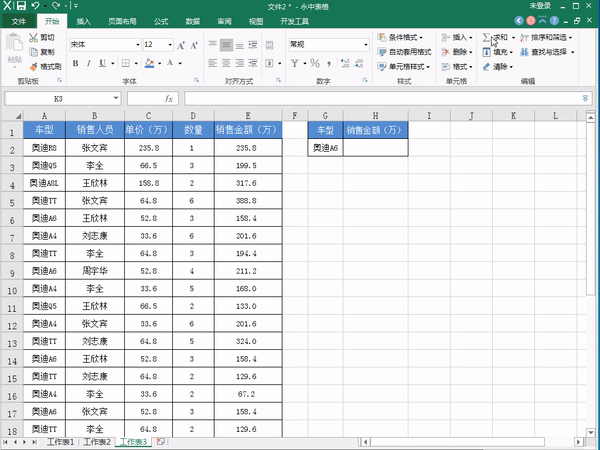This screenshot has height=450, width=600.
Task: Click column E header
Action: point(248,116)
